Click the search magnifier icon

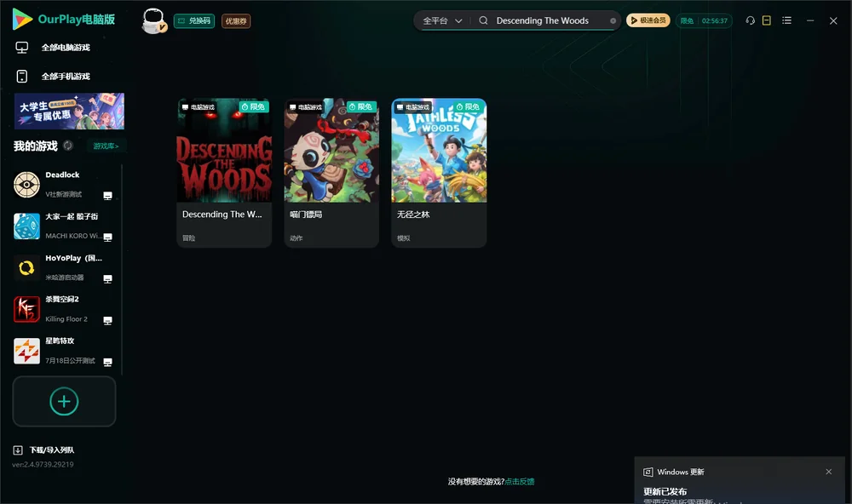coord(483,20)
